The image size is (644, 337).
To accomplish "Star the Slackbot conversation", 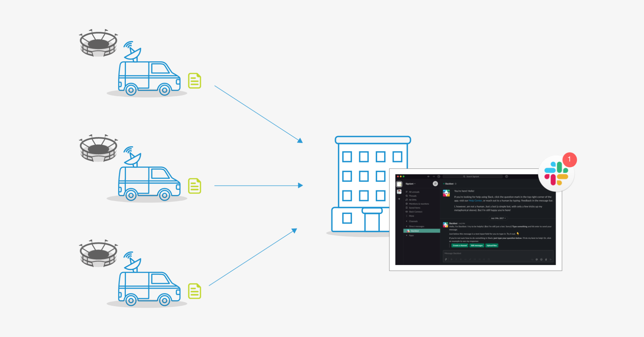I will point(455,184).
